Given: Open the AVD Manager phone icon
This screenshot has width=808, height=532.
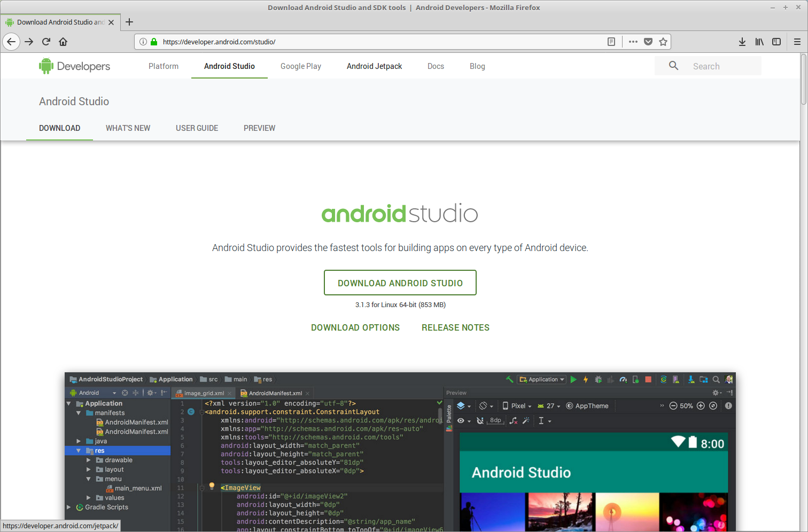Looking at the screenshot, I should [635, 379].
